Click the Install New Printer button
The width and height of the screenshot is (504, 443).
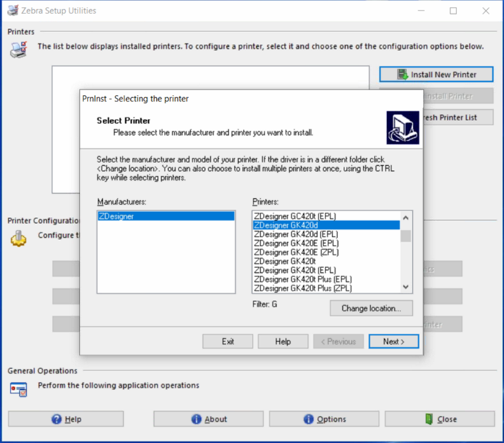pos(436,74)
